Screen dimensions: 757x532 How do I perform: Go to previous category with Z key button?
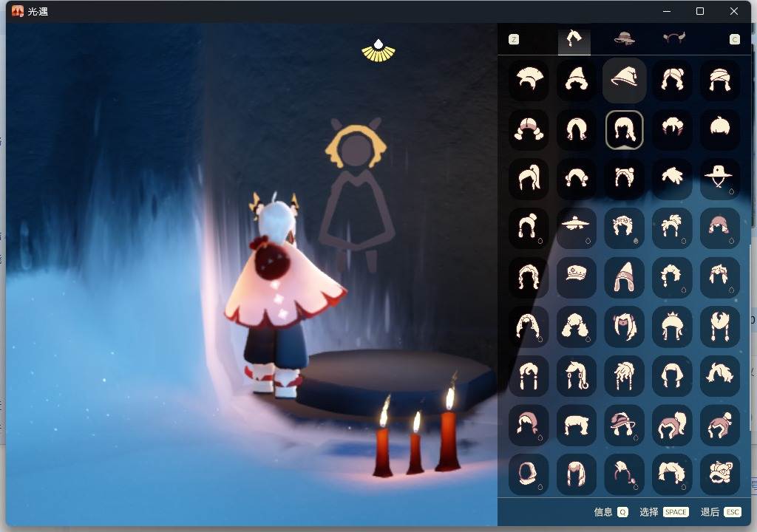click(514, 40)
